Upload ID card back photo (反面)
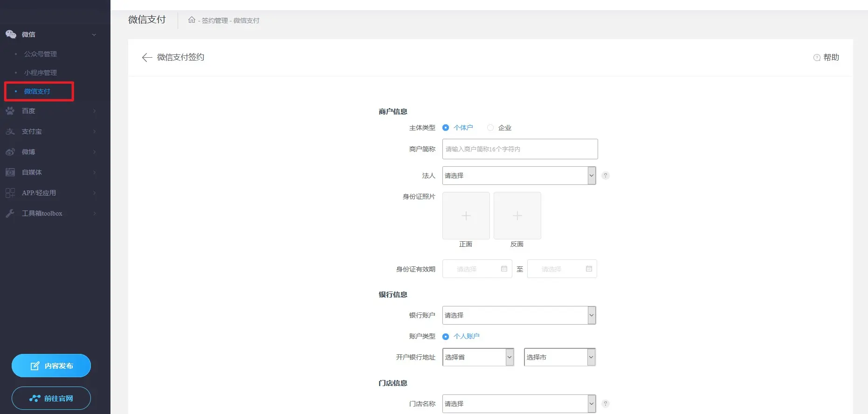The height and width of the screenshot is (414, 868). click(x=517, y=216)
